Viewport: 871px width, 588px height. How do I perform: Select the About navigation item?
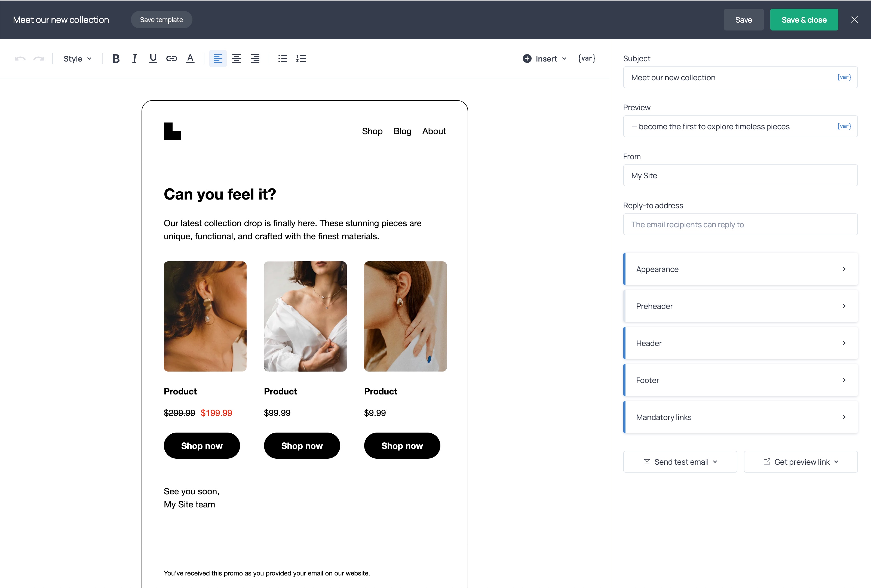click(x=434, y=131)
